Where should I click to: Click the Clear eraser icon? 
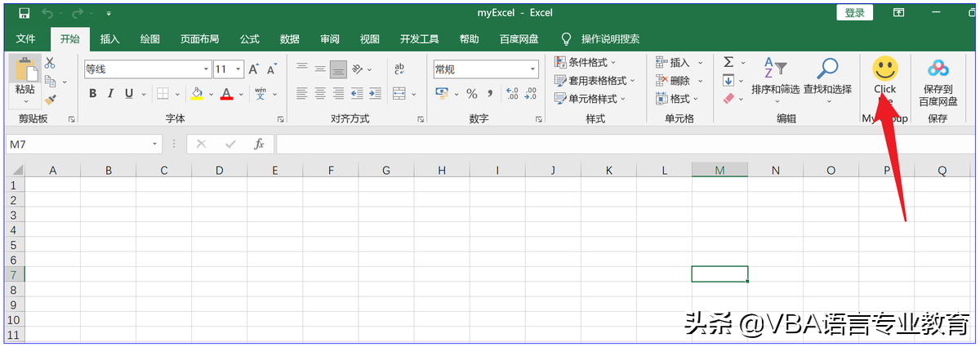pos(728,99)
